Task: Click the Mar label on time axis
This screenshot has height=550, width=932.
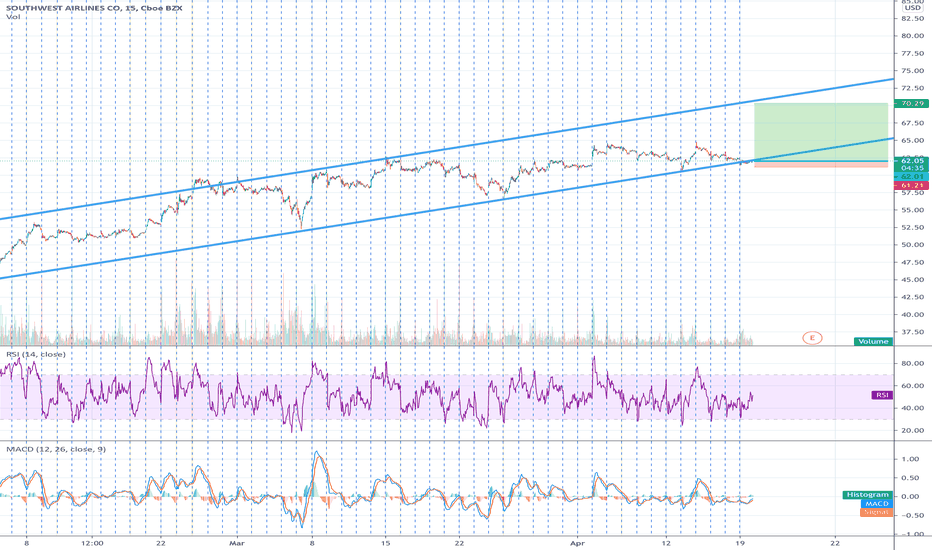Action: pyautogui.click(x=237, y=543)
